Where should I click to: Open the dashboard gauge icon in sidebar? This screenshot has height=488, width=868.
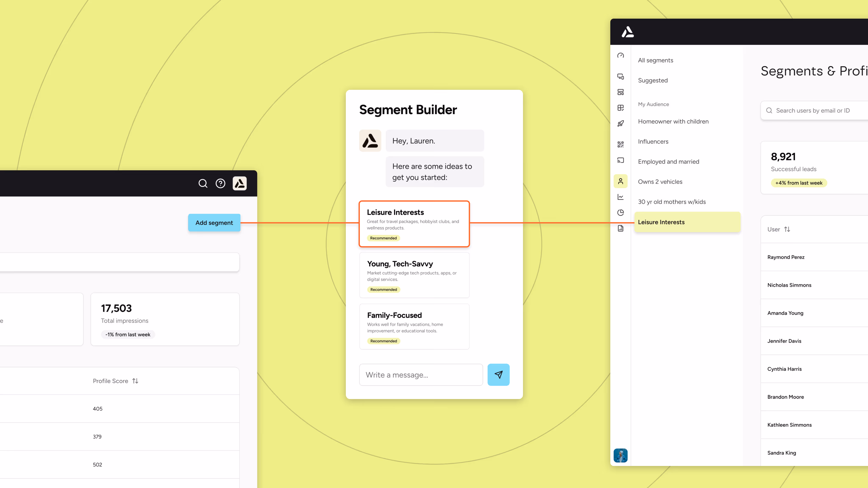(620, 55)
